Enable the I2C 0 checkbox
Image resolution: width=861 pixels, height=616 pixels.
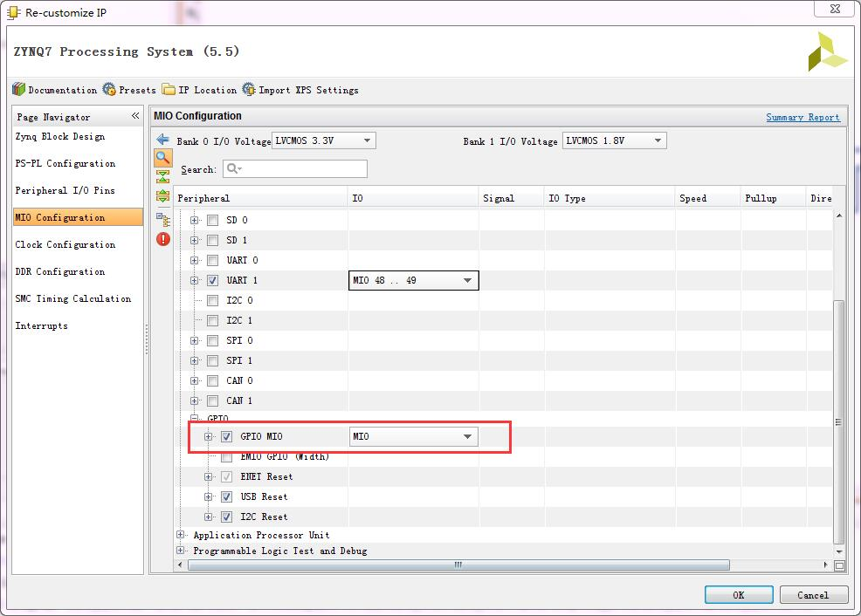point(212,301)
